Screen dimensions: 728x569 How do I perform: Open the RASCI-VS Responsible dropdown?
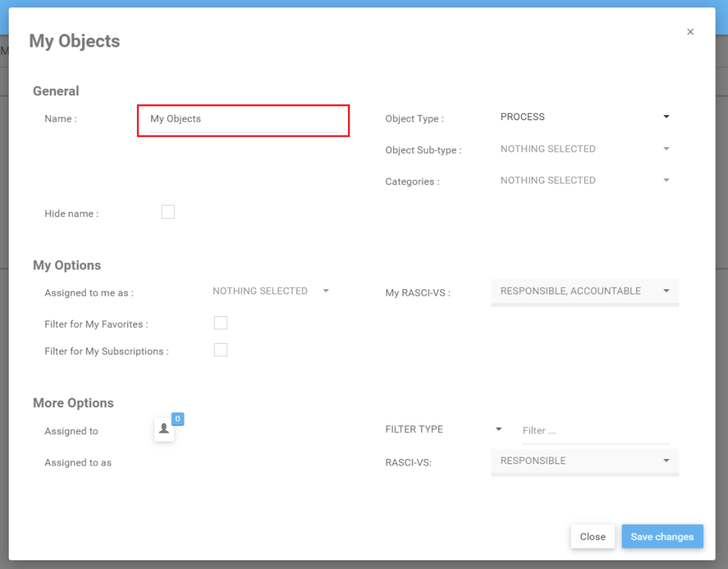(x=584, y=461)
